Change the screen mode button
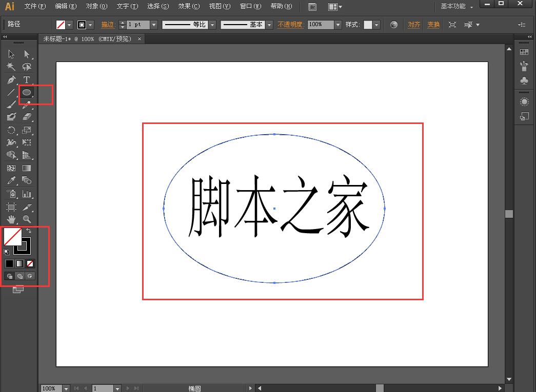The height and width of the screenshot is (392, 536). [x=18, y=289]
